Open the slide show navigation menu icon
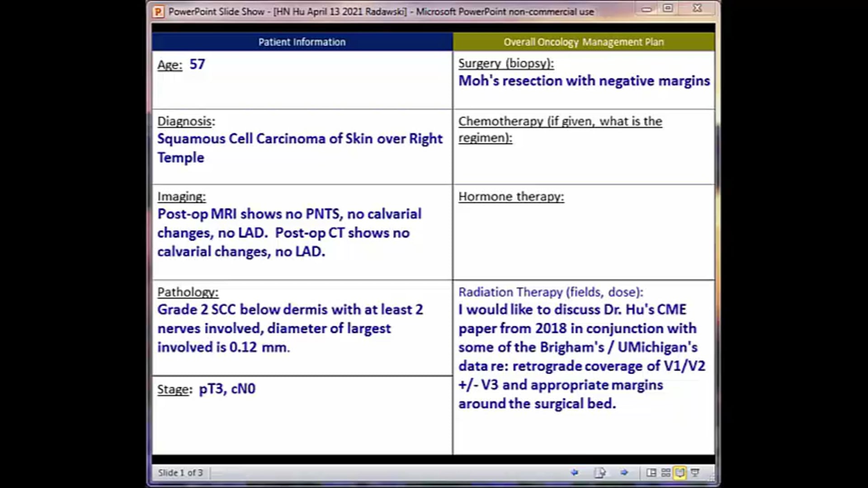This screenshot has height=488, width=868. 600,473
